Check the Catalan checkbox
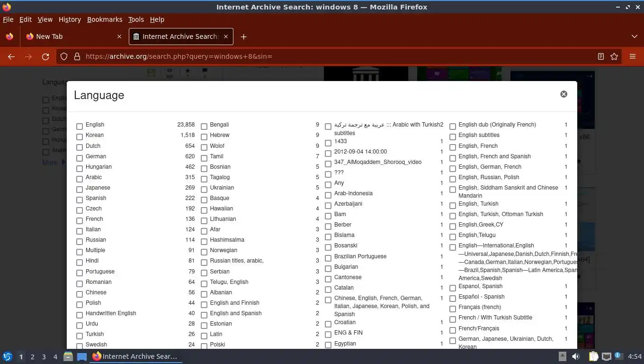 pos(328,290)
